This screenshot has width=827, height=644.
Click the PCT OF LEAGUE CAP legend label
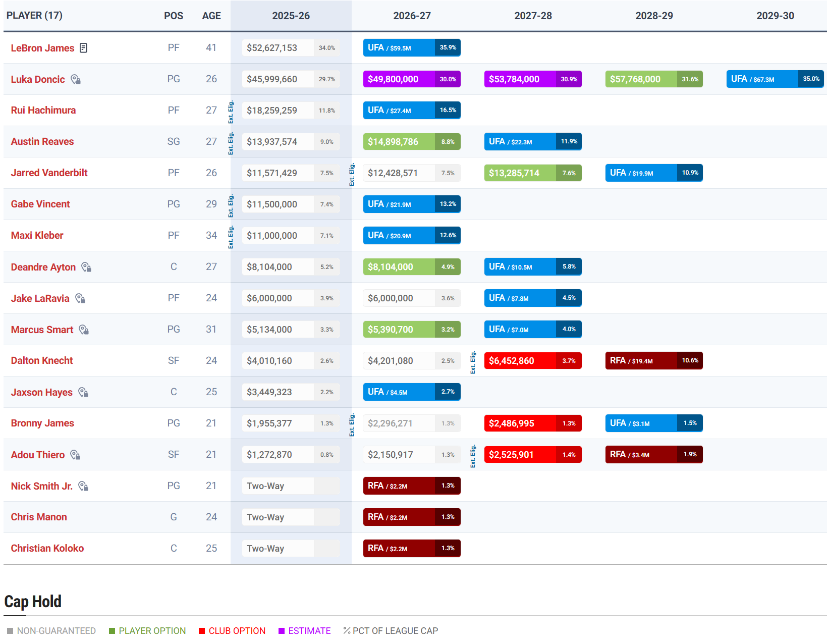click(x=396, y=631)
